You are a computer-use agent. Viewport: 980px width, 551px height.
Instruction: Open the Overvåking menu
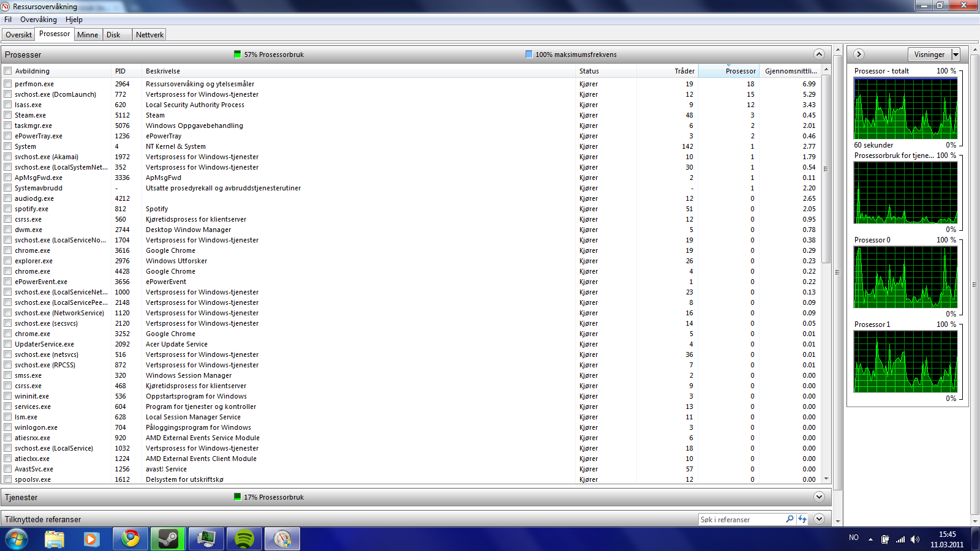point(38,20)
